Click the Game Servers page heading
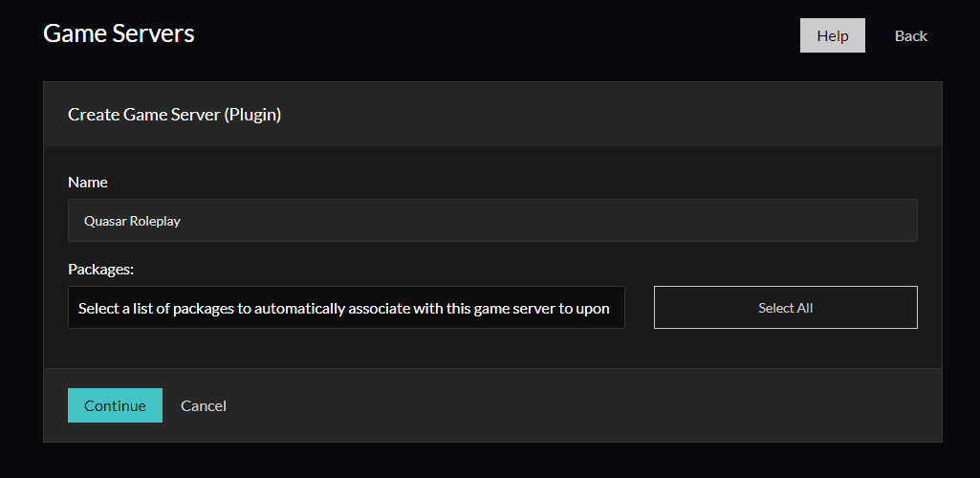This screenshot has width=980, height=478. click(x=119, y=33)
